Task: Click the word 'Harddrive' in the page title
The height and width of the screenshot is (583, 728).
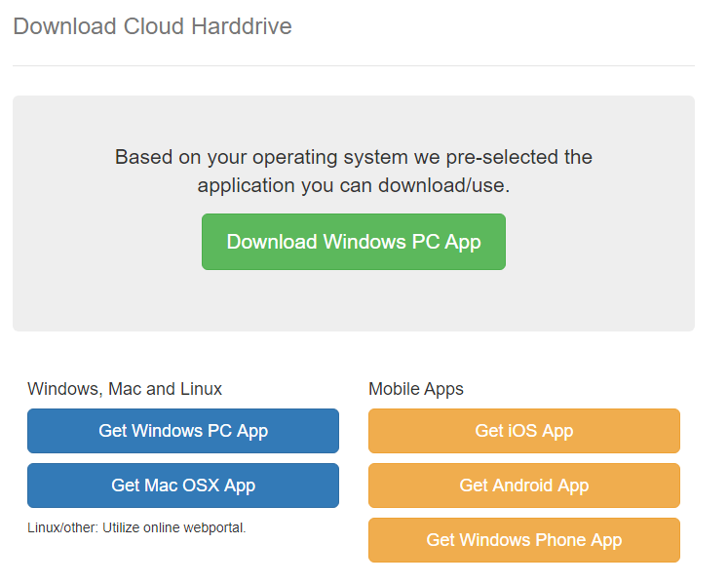Action: [x=243, y=26]
